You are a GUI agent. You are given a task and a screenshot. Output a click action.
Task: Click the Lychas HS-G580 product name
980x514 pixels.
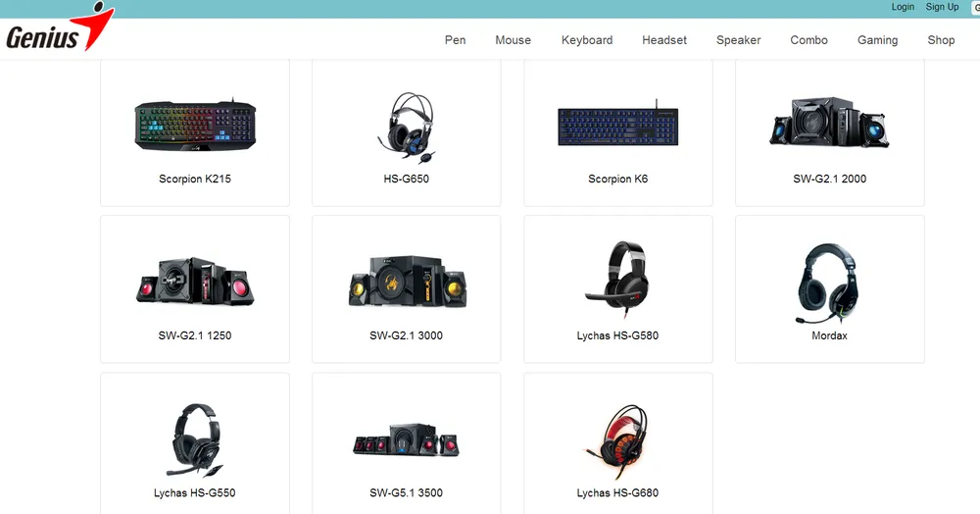point(617,335)
